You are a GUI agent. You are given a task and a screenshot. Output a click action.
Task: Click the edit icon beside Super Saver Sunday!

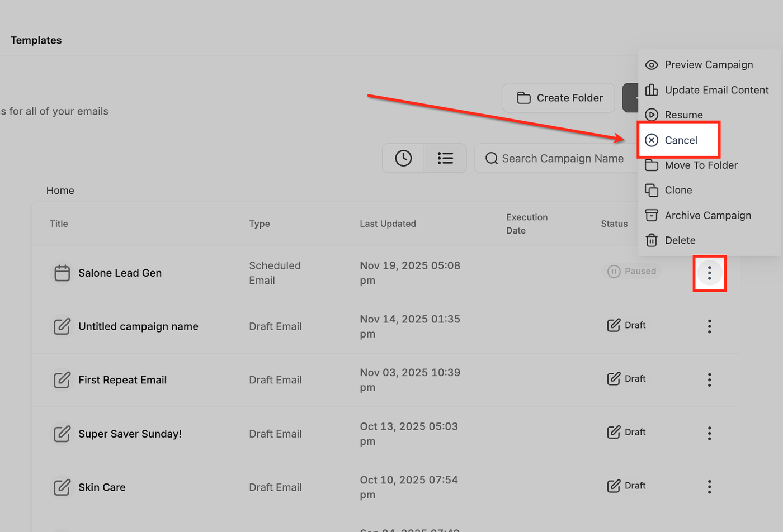62,433
